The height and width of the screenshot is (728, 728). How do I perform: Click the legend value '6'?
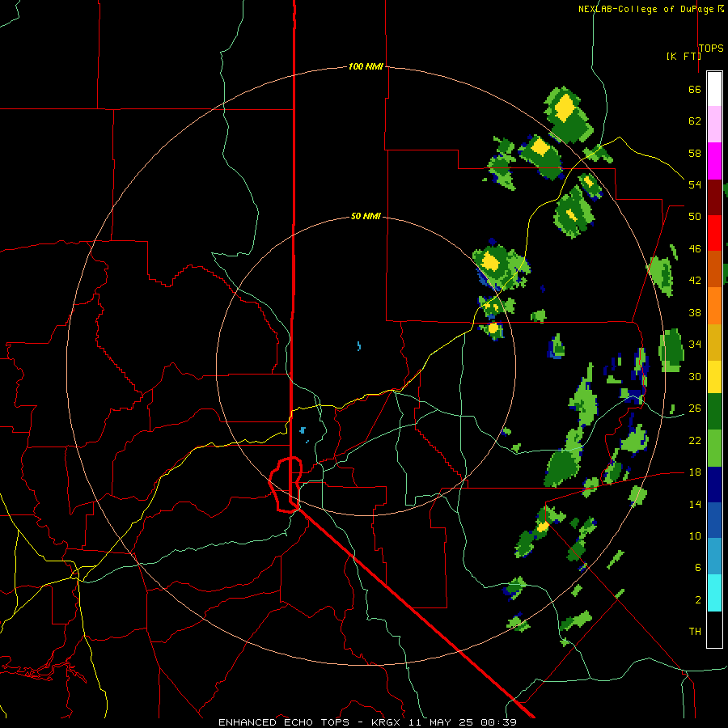pyautogui.click(x=697, y=567)
